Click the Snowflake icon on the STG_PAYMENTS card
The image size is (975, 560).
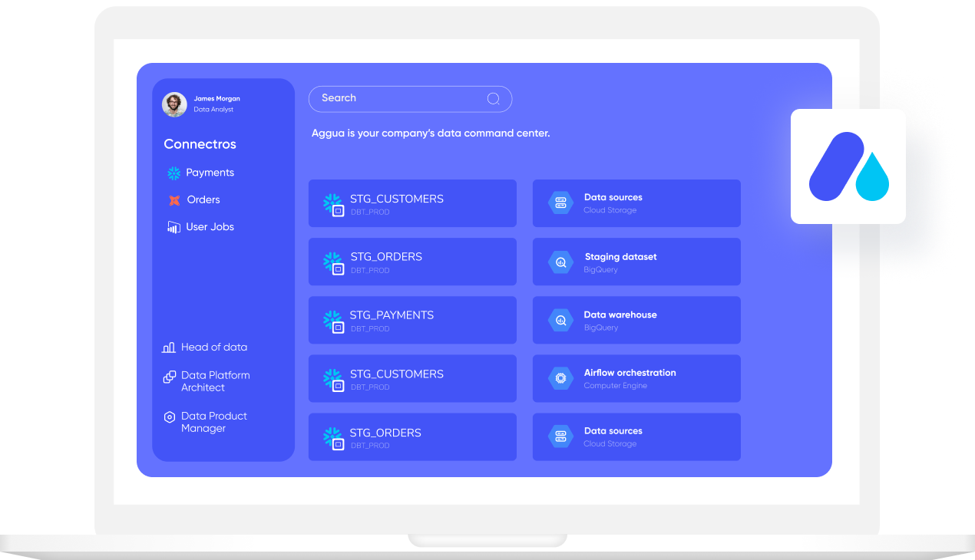tap(332, 321)
